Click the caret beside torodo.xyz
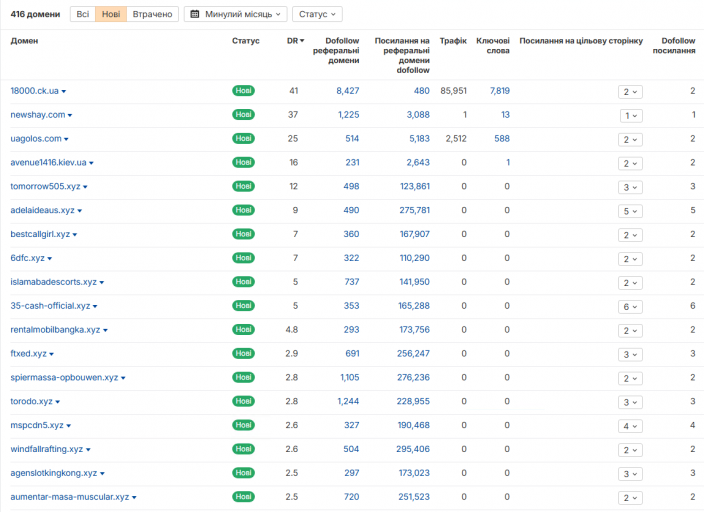The height and width of the screenshot is (512, 704). click(x=57, y=402)
